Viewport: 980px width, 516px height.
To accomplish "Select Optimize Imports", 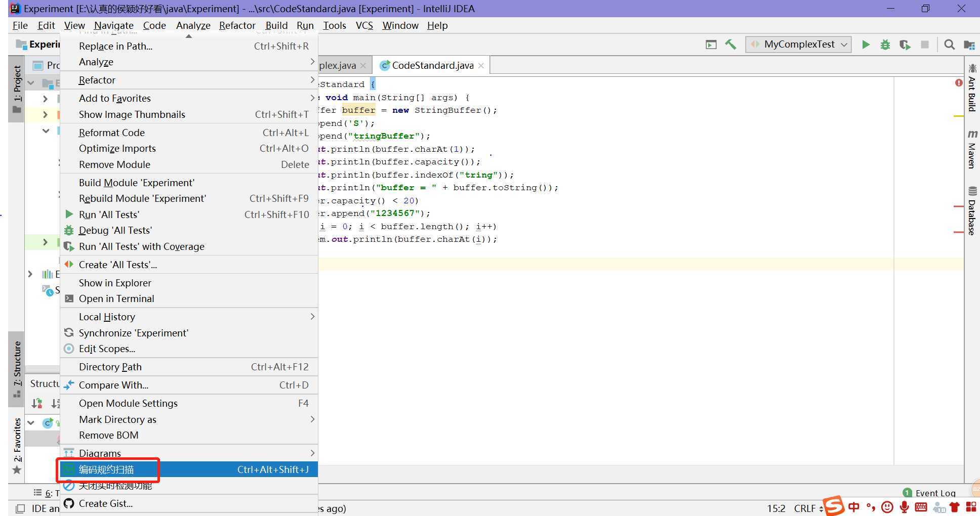I will tap(189, 148).
